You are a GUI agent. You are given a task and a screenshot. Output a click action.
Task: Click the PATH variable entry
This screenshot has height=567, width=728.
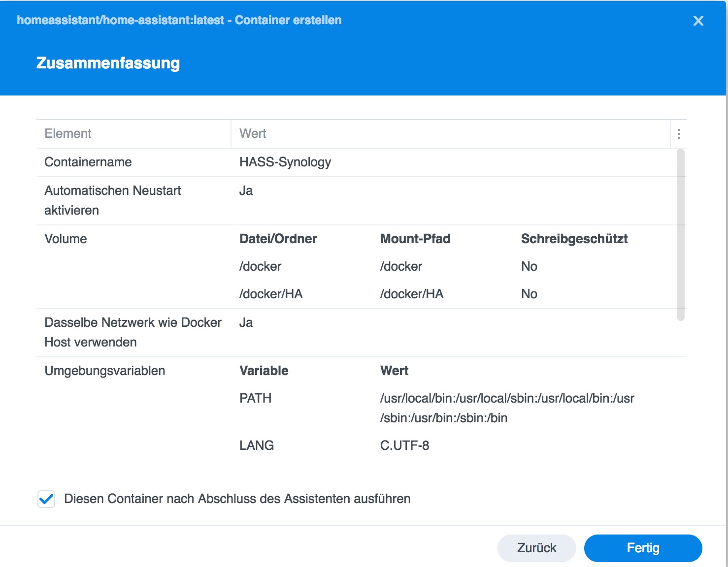pyautogui.click(x=256, y=399)
